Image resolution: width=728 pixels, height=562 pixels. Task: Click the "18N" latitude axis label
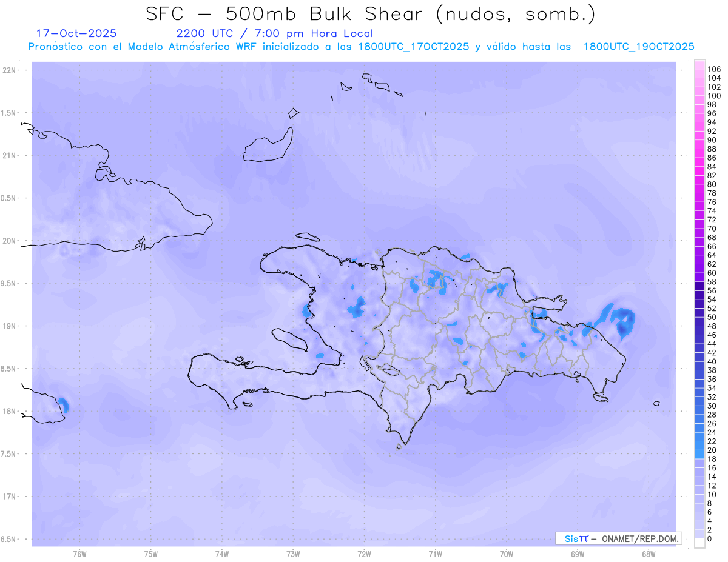point(9,411)
